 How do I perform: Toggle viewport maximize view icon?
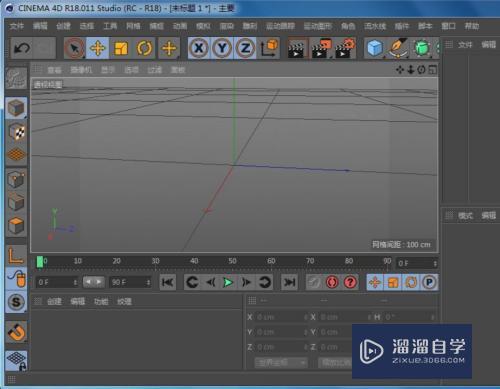432,70
